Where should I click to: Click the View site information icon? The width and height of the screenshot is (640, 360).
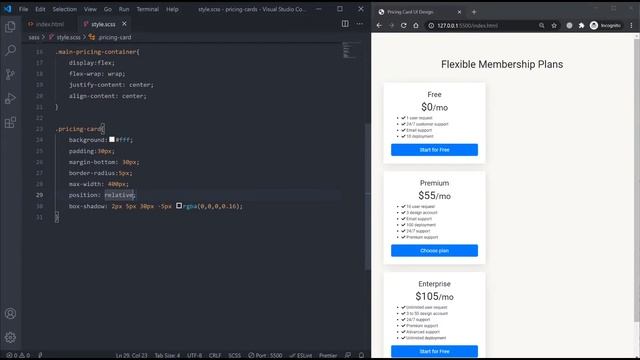tap(431, 25)
